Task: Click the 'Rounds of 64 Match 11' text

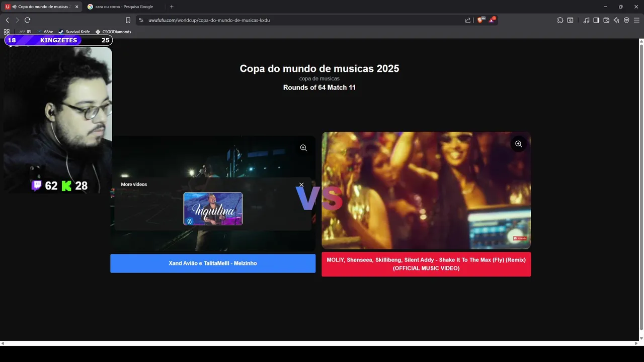Action: 319,87
